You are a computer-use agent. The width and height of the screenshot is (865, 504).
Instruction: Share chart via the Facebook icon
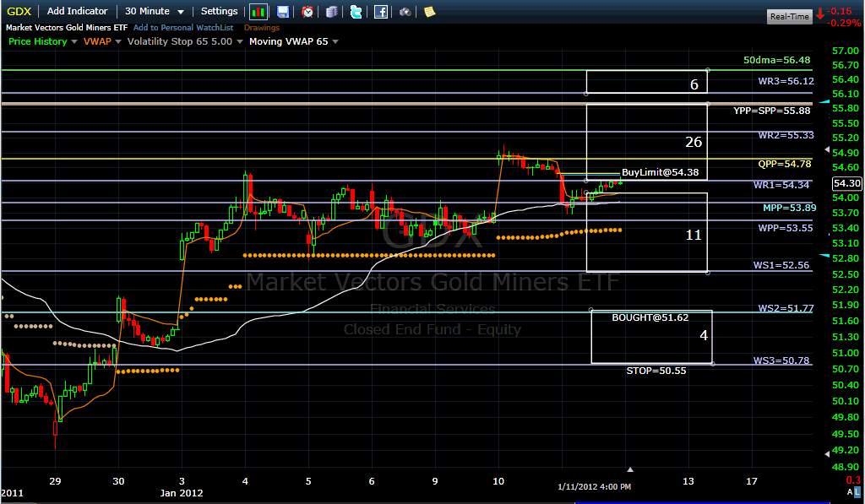[381, 12]
